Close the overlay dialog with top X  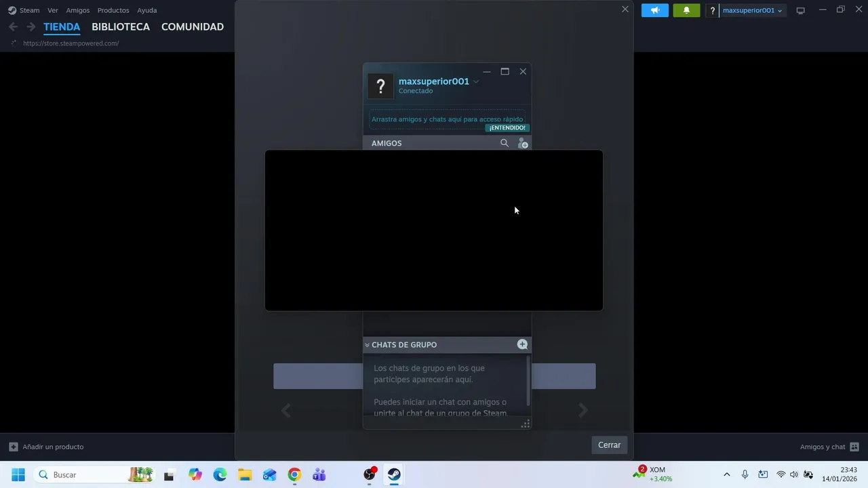[625, 9]
